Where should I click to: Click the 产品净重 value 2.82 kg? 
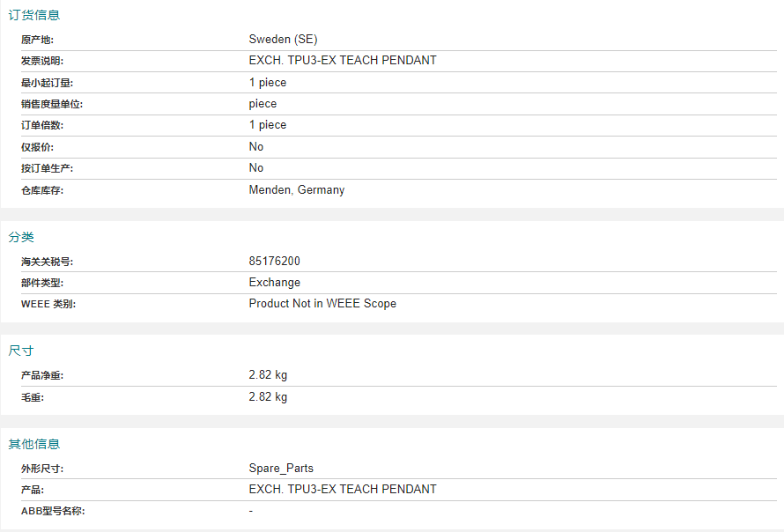click(268, 375)
